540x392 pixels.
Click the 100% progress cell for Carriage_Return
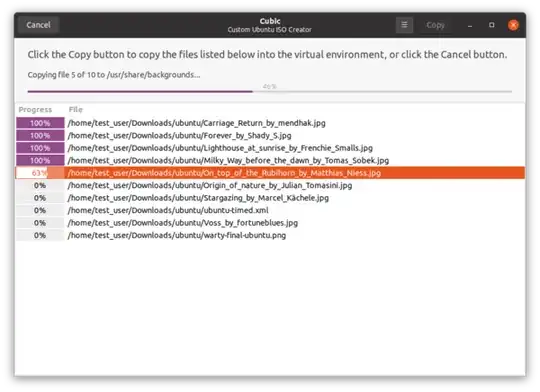click(40, 123)
